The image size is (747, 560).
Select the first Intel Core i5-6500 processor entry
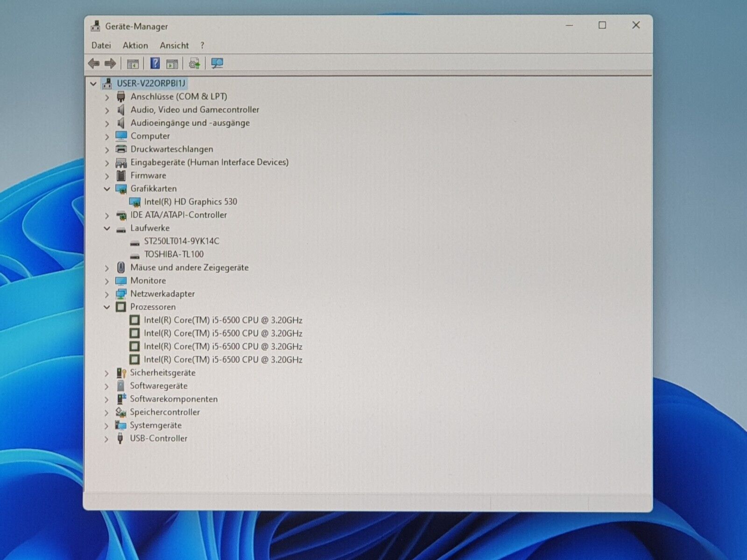(x=223, y=320)
